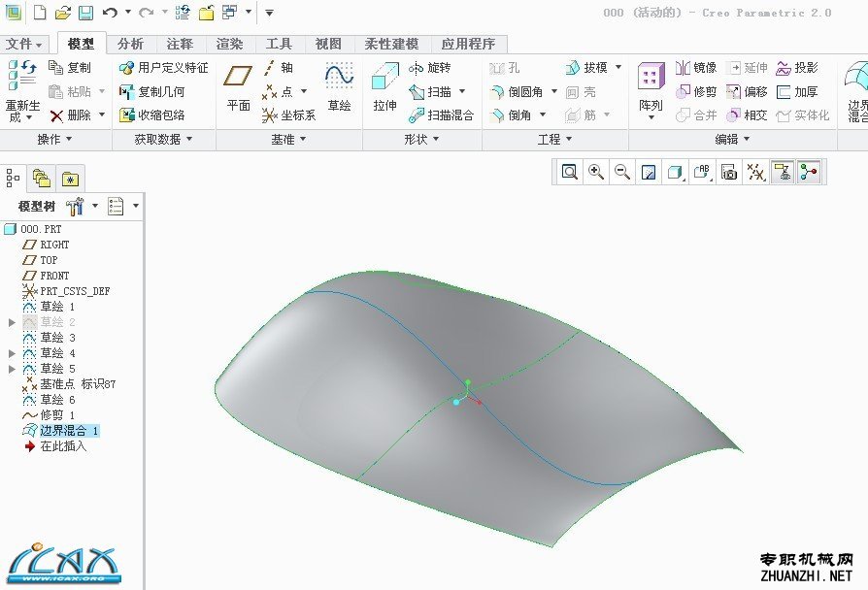Image resolution: width=868 pixels, height=590 pixels.
Task: Open the 文件 menu
Action: [x=24, y=44]
